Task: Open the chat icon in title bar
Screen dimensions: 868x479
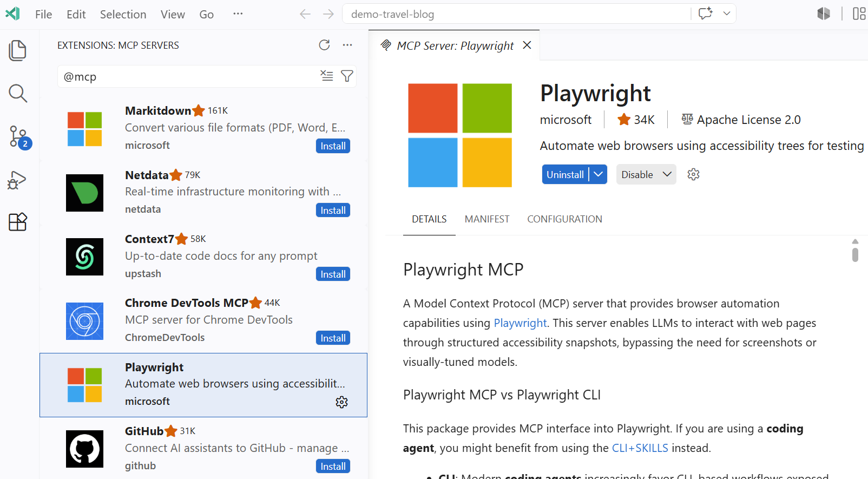Action: click(705, 14)
